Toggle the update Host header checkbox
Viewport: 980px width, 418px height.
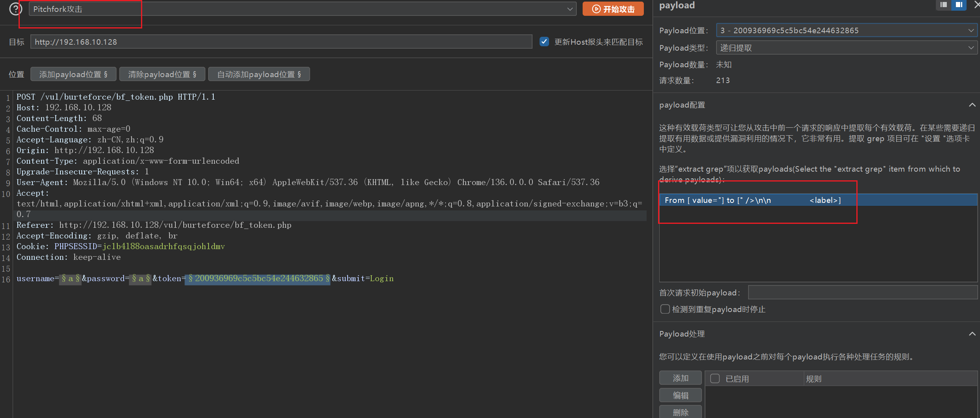pyautogui.click(x=544, y=42)
